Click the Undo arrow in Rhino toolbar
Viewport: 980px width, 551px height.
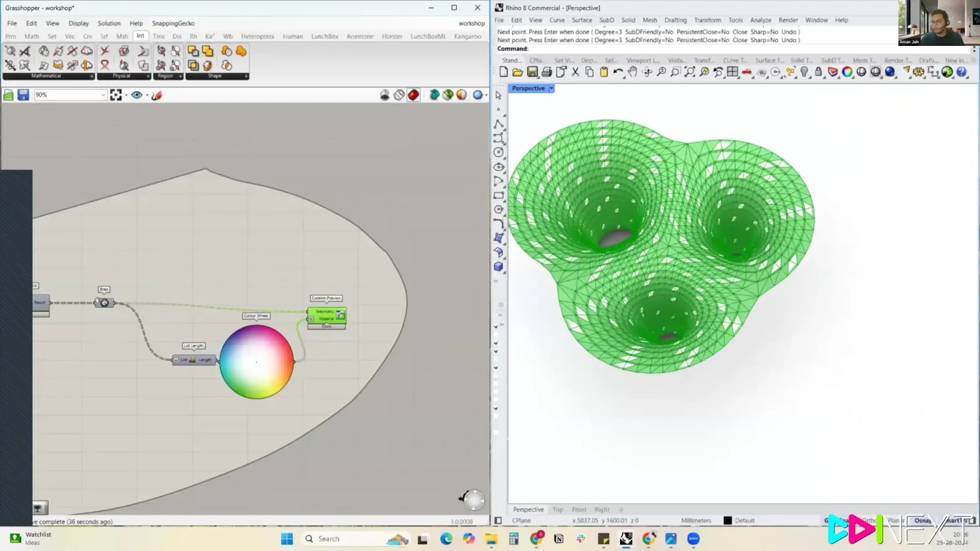618,72
